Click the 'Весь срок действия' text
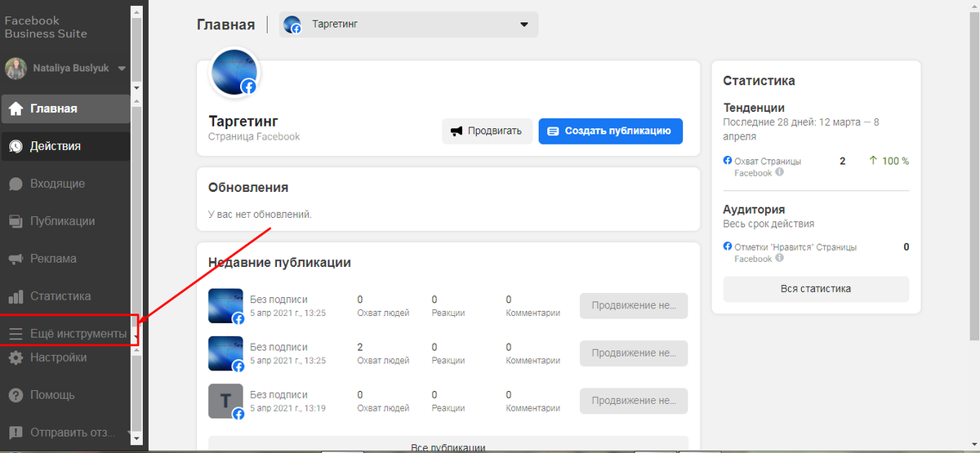This screenshot has width=980, height=453. [768, 224]
